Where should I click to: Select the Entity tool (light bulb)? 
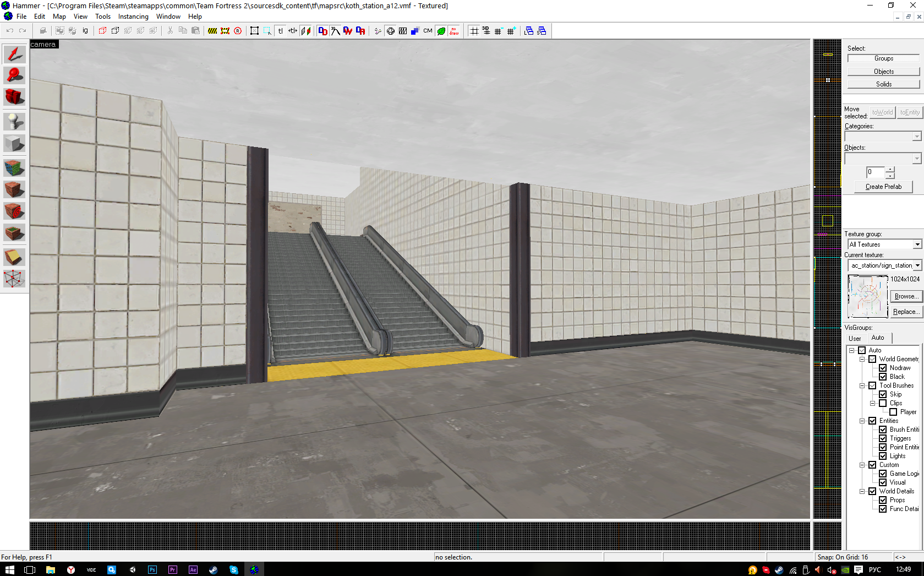pos(14,122)
